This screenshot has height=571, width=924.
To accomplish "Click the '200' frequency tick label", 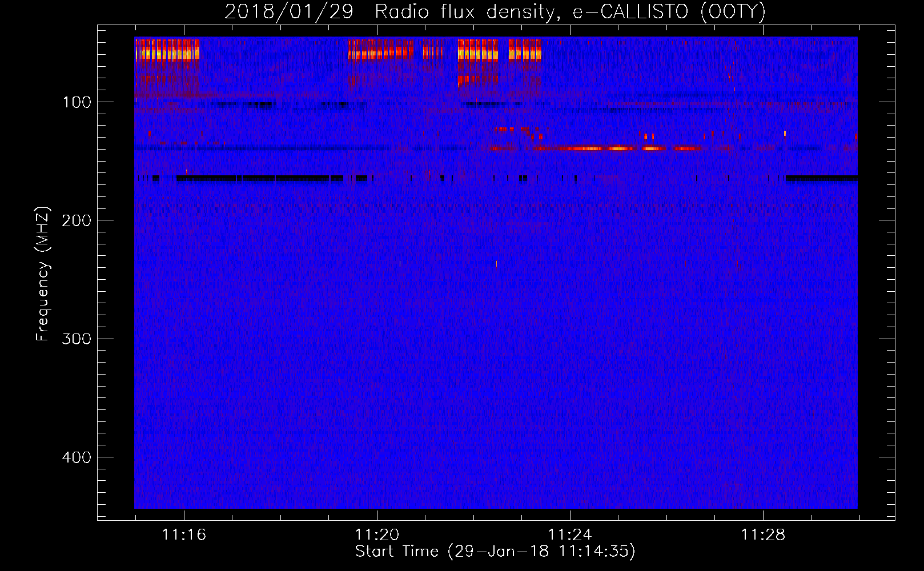I will (x=77, y=220).
